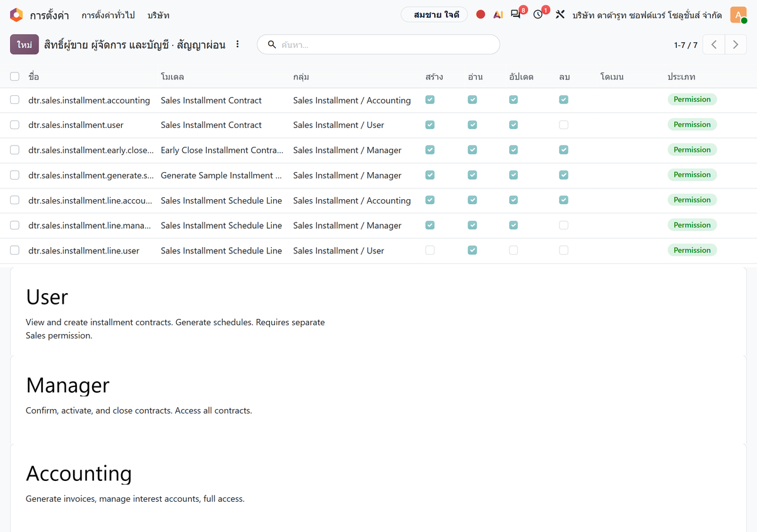This screenshot has height=532, width=757.
Task: Sort by the กลุ่ม column header
Action: (301, 77)
